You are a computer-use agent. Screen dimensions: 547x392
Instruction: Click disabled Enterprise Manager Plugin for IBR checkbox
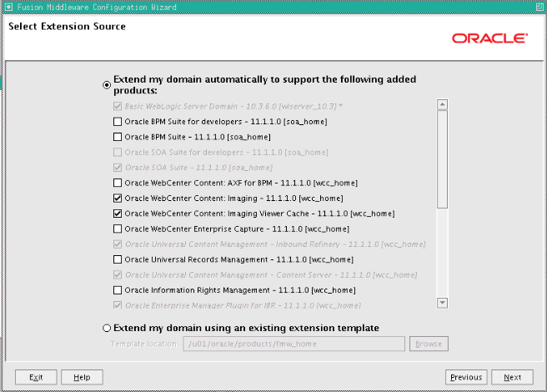[x=118, y=305]
